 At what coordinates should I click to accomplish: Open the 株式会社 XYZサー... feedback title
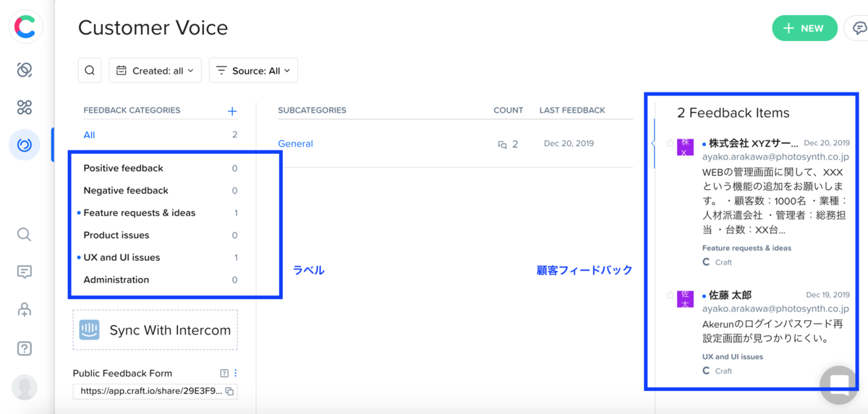click(754, 144)
